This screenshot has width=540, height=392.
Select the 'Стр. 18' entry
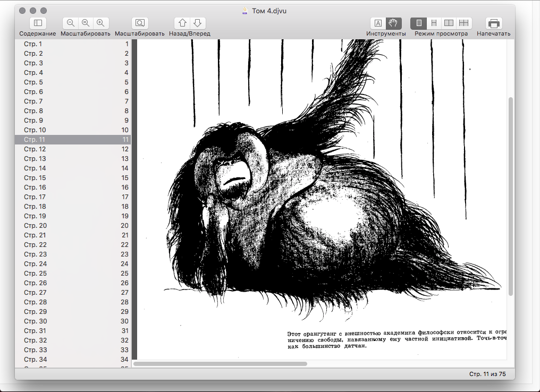[x=73, y=207]
